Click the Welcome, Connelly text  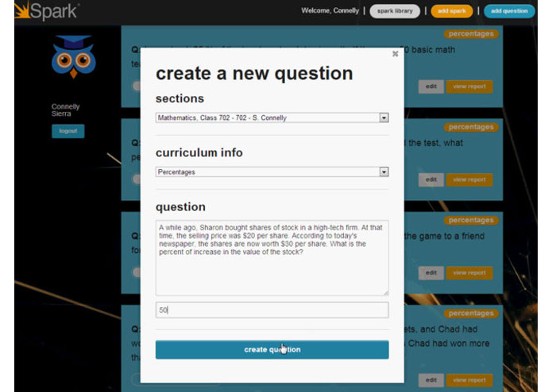point(330,10)
